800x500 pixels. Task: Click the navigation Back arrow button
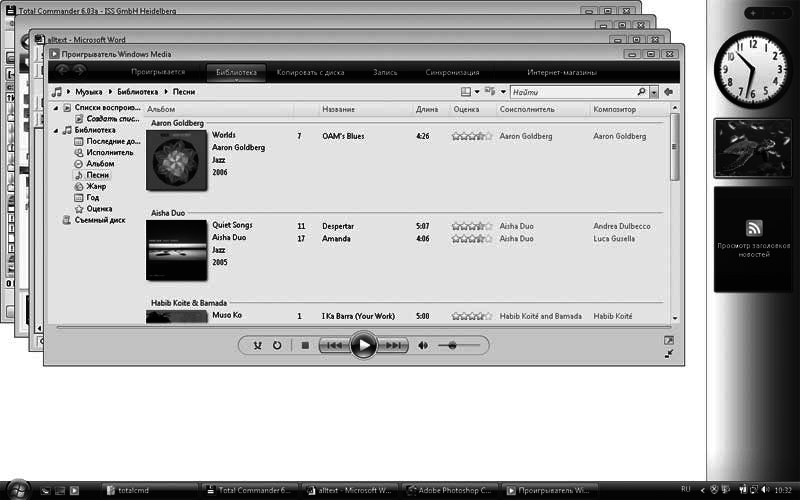pos(64,71)
